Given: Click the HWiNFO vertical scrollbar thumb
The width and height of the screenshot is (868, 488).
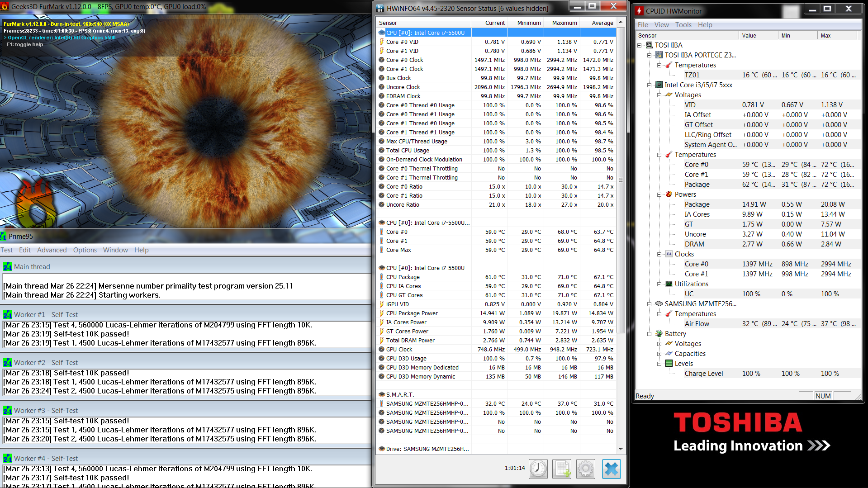Looking at the screenshot, I should (621, 180).
